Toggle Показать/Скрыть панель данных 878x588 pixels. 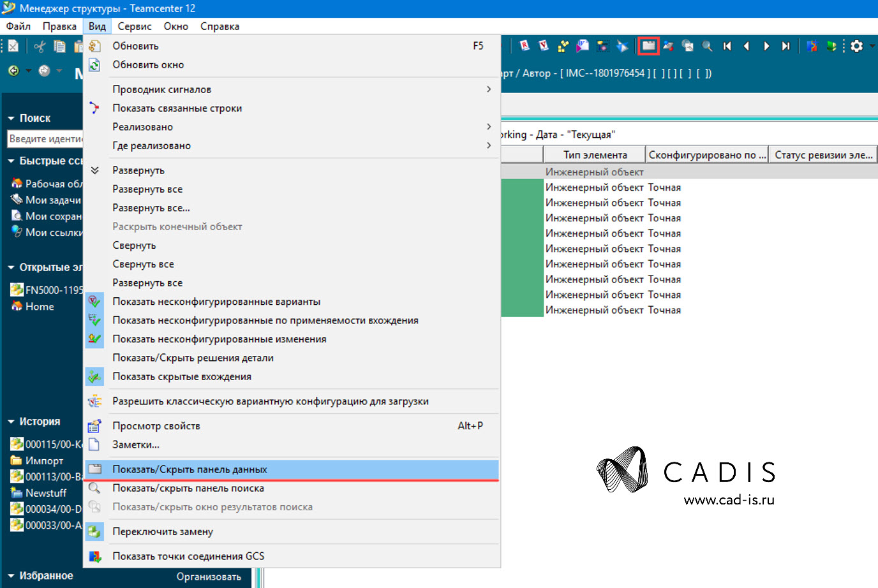coord(291,469)
